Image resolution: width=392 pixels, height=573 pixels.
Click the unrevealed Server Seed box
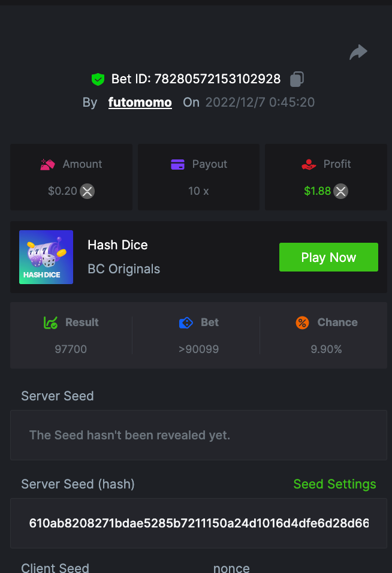pyautogui.click(x=198, y=435)
